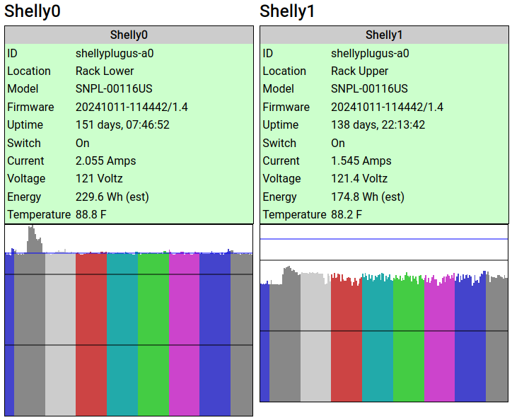Image resolution: width=512 pixels, height=420 pixels.
Task: Click the Shelly1 Current 1.545 Amps value
Action: [x=361, y=161]
